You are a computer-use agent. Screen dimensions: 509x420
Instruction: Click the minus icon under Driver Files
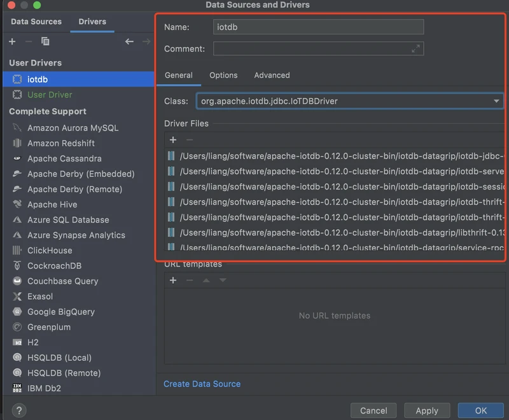[190, 140]
